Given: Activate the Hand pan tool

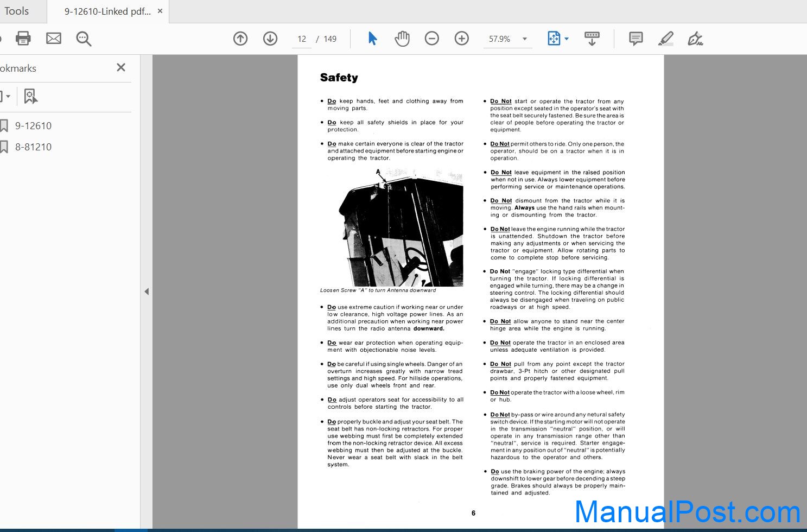Looking at the screenshot, I should coord(402,39).
